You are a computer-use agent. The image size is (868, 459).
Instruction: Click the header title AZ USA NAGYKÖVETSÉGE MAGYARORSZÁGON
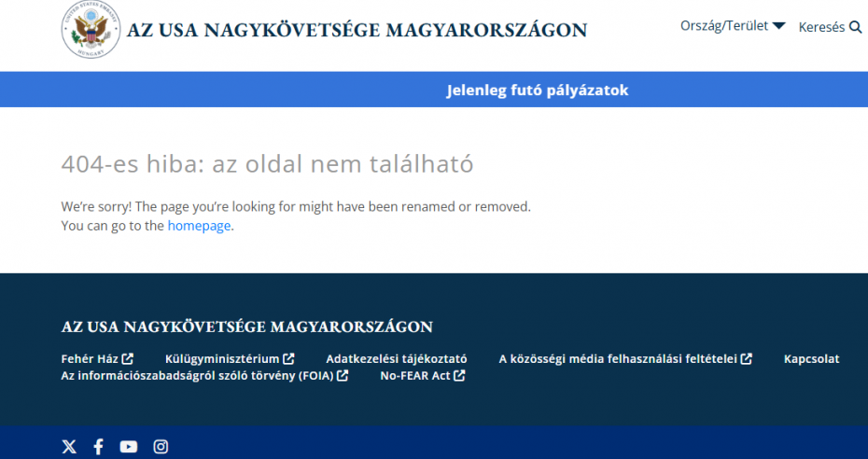click(357, 30)
